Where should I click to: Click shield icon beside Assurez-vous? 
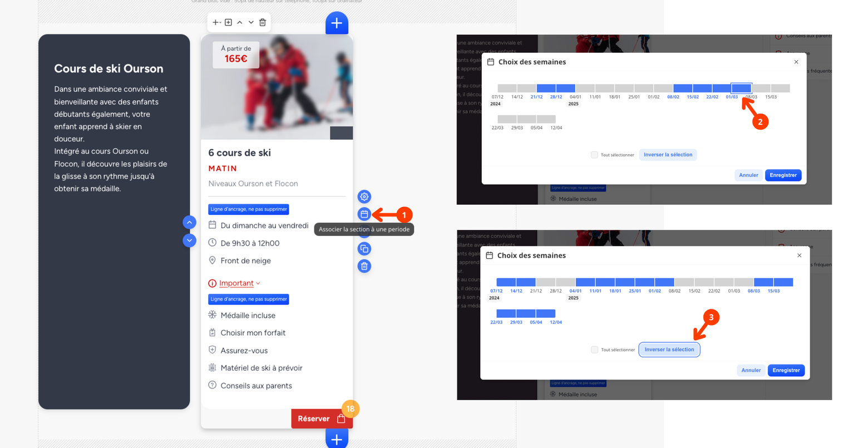(x=212, y=350)
